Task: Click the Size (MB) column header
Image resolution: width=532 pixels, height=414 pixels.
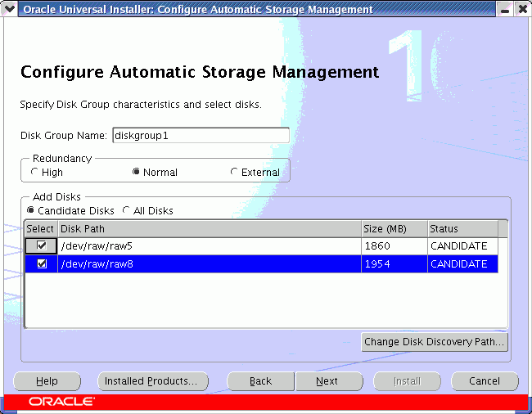Action: 394,228
